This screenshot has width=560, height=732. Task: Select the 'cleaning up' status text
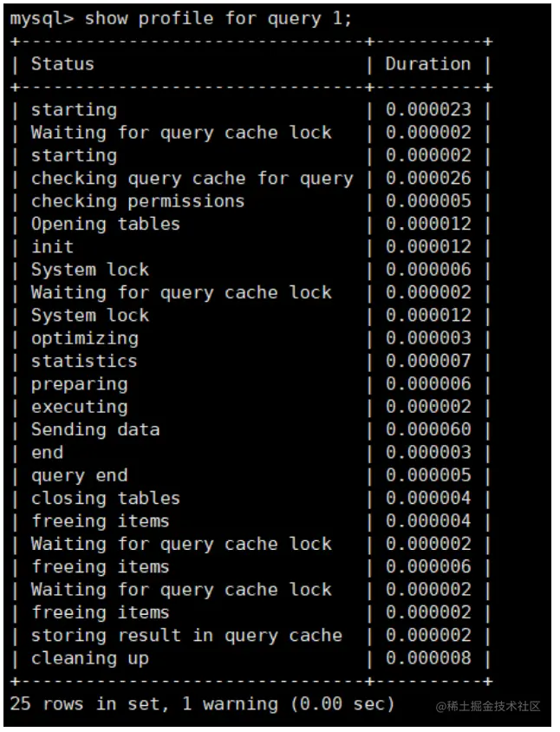[89, 658]
